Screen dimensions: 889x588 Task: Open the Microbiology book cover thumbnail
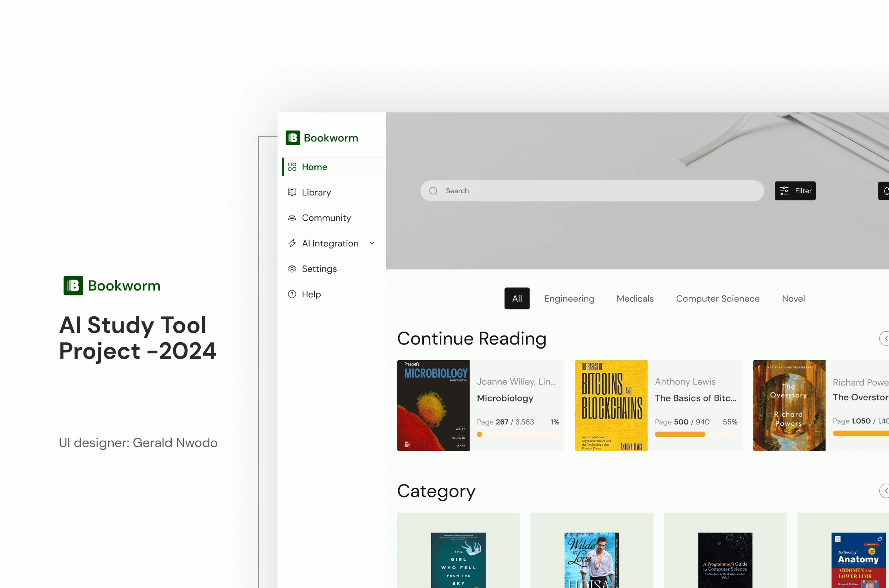click(x=433, y=405)
